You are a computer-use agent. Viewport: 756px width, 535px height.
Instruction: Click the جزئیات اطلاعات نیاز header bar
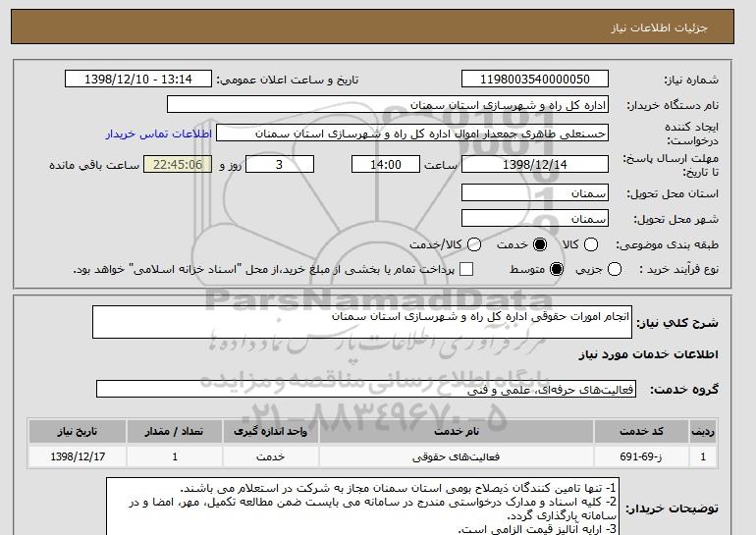(372, 27)
